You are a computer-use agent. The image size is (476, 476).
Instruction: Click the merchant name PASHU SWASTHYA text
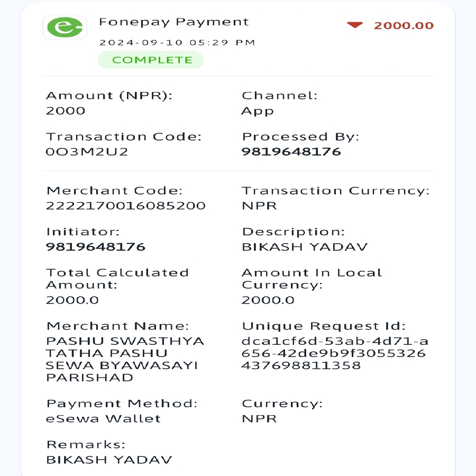click(125, 341)
